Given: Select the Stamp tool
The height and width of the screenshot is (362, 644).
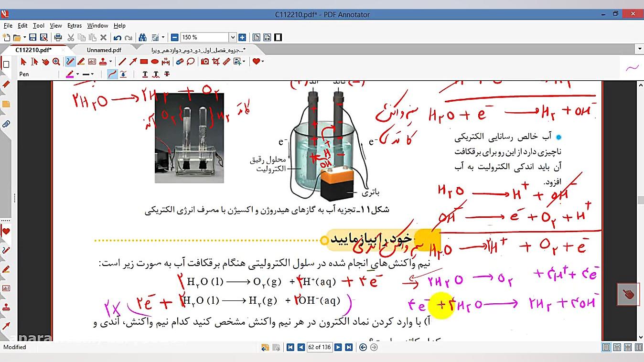Looking at the screenshot, I should click(103, 61).
